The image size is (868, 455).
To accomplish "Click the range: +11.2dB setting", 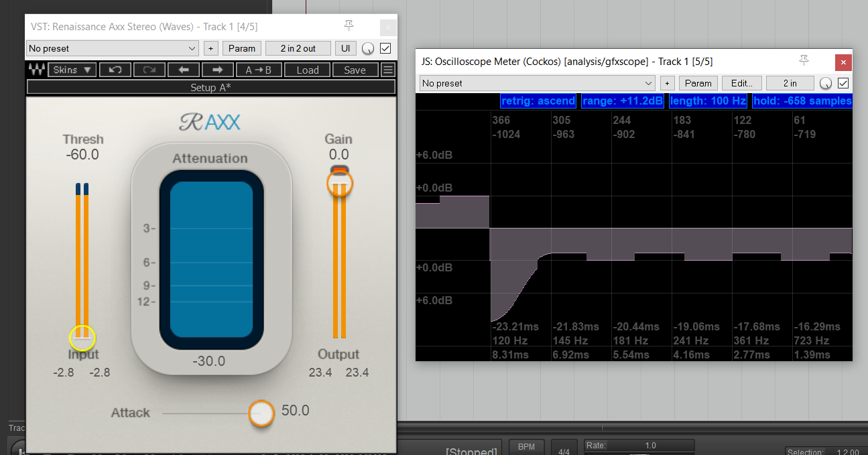I will pyautogui.click(x=623, y=101).
